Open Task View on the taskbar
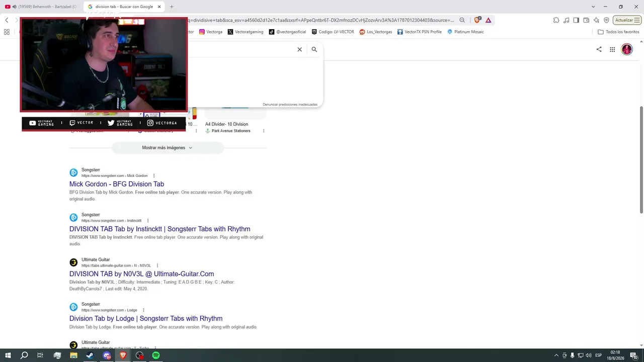 [40, 355]
